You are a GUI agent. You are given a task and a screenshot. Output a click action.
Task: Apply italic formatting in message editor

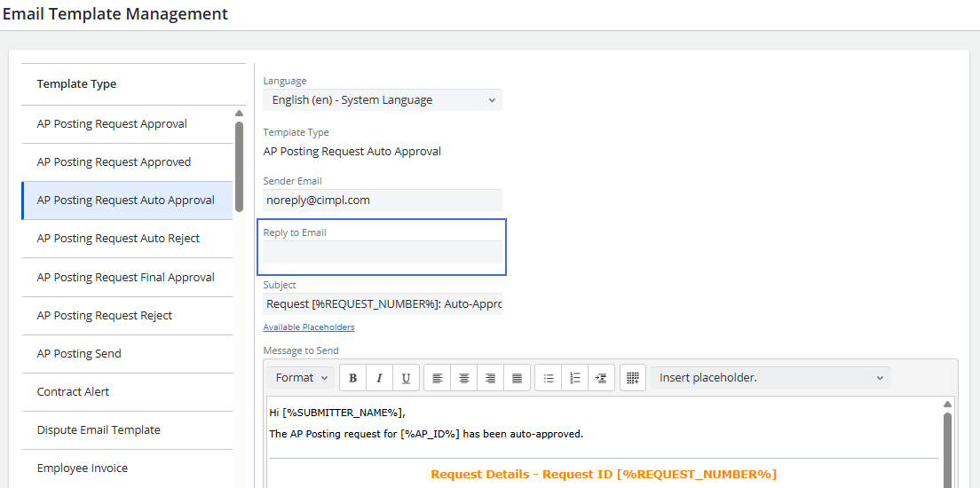pos(379,378)
